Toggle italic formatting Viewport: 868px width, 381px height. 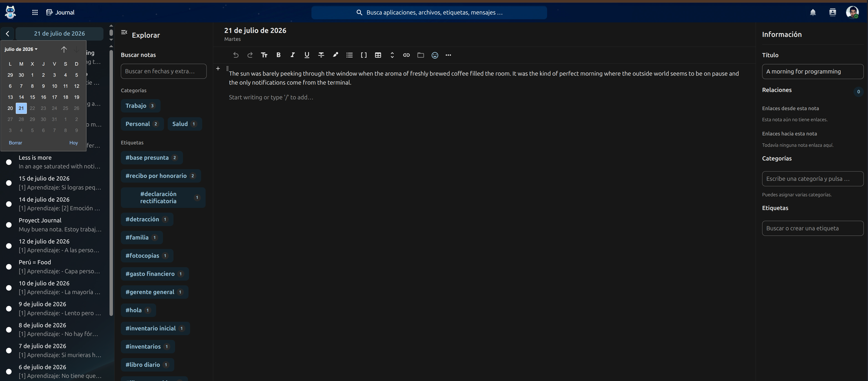tap(292, 55)
